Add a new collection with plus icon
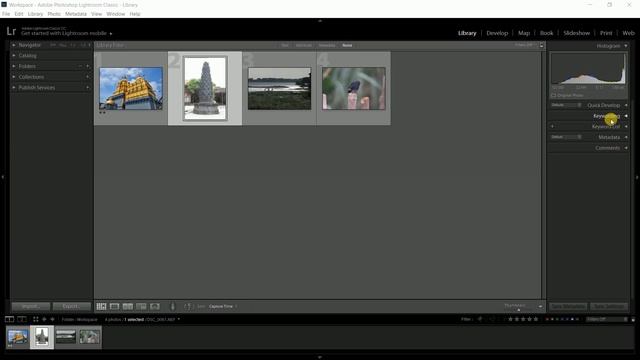The image size is (640, 360). click(x=87, y=77)
